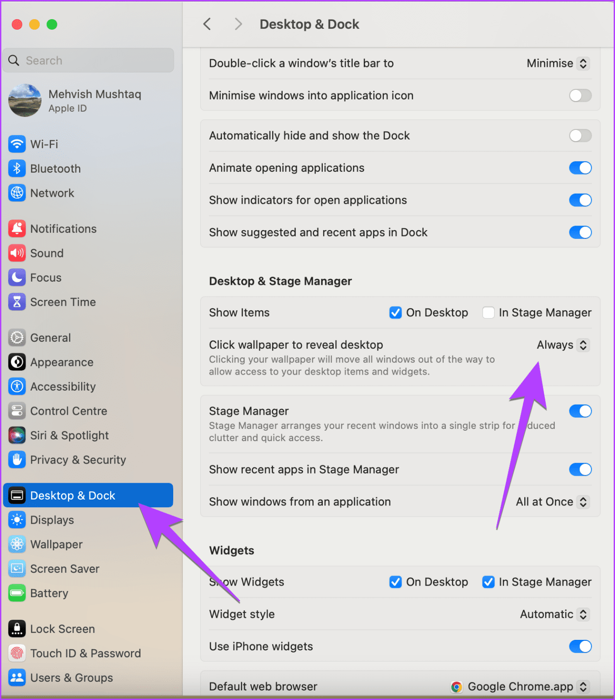Select the Bluetooth sidebar icon
This screenshot has width=615, height=700.
pos(17,168)
